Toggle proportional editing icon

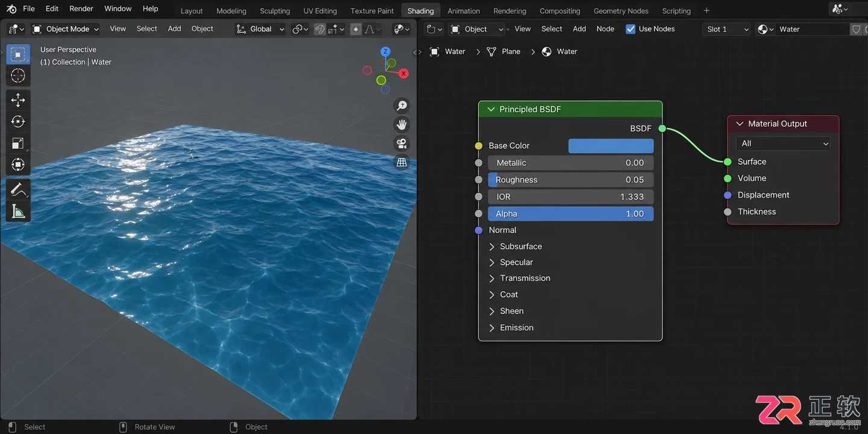pyautogui.click(x=356, y=29)
